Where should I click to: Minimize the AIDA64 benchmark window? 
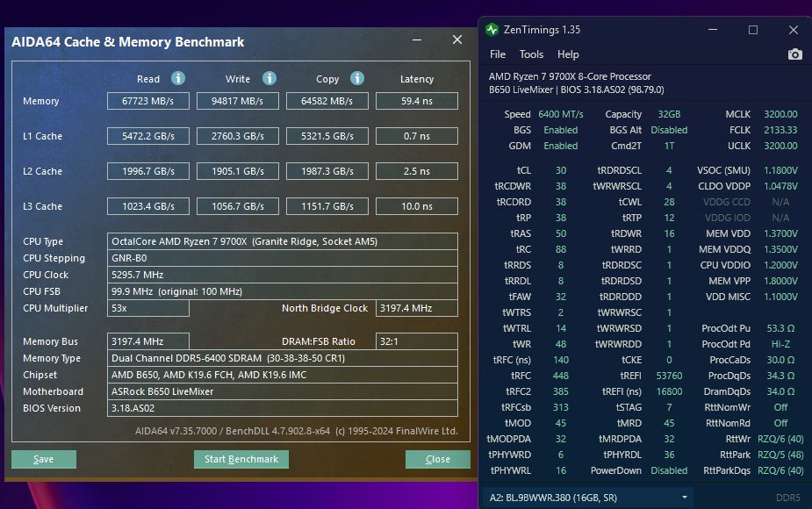click(x=417, y=39)
